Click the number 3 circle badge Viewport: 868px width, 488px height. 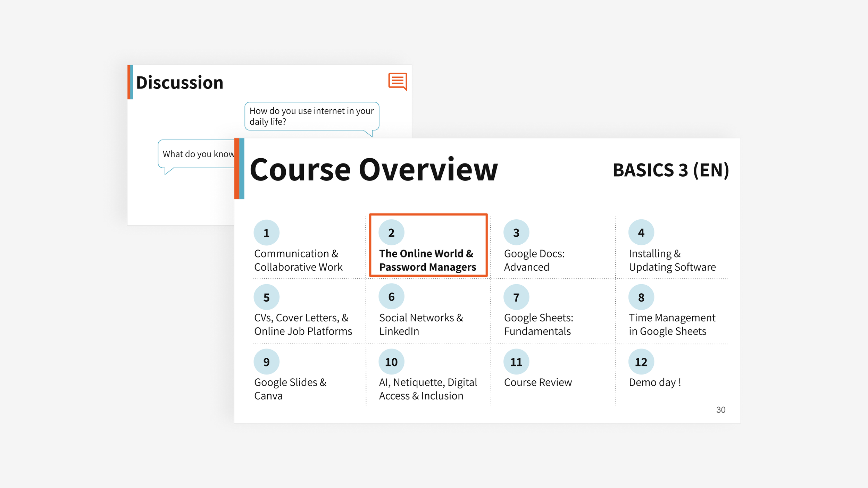[x=516, y=233]
